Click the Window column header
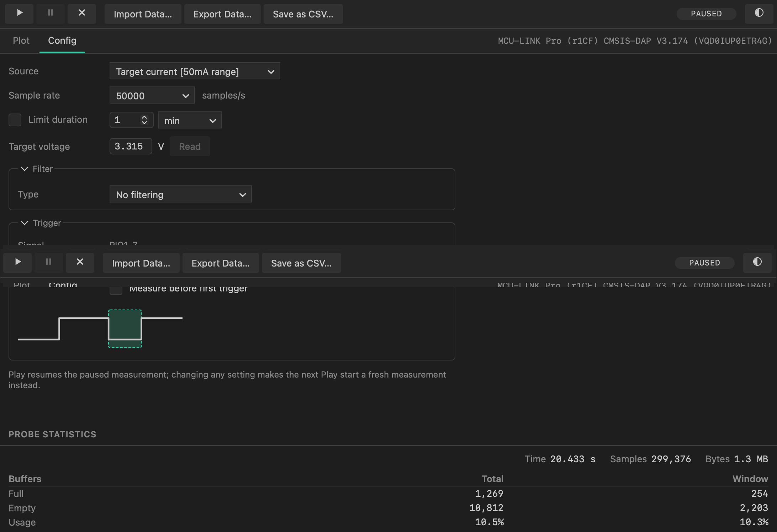The image size is (777, 532). pos(750,479)
